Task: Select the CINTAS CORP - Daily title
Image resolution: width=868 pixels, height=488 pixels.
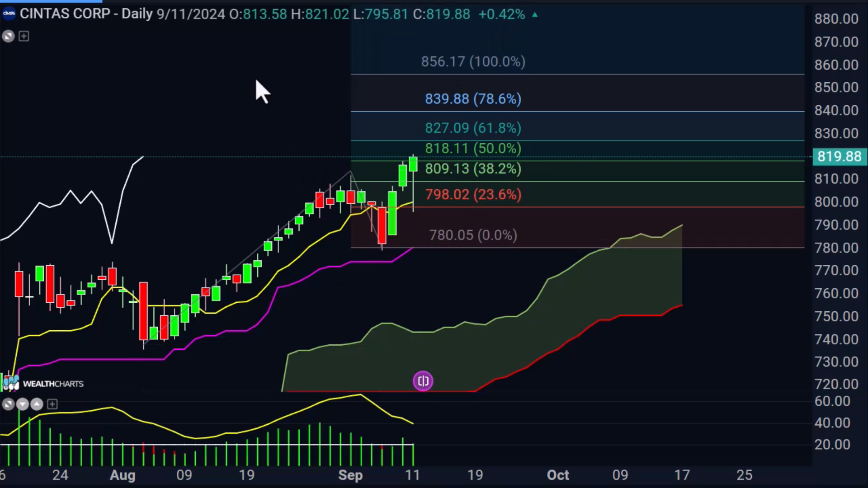Action: (86, 14)
